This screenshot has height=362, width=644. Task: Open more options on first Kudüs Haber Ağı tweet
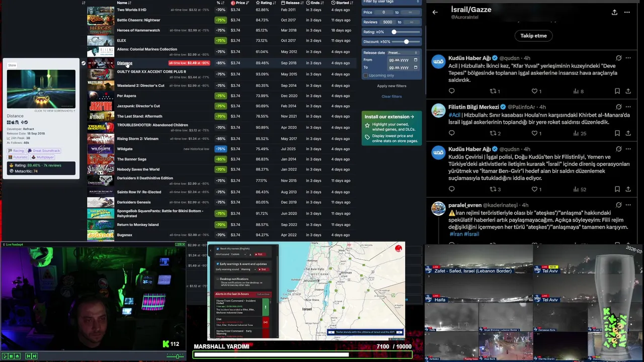(628, 58)
